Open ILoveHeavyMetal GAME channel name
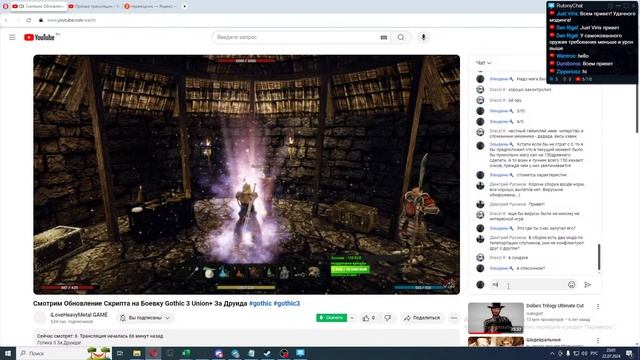 click(x=79, y=315)
